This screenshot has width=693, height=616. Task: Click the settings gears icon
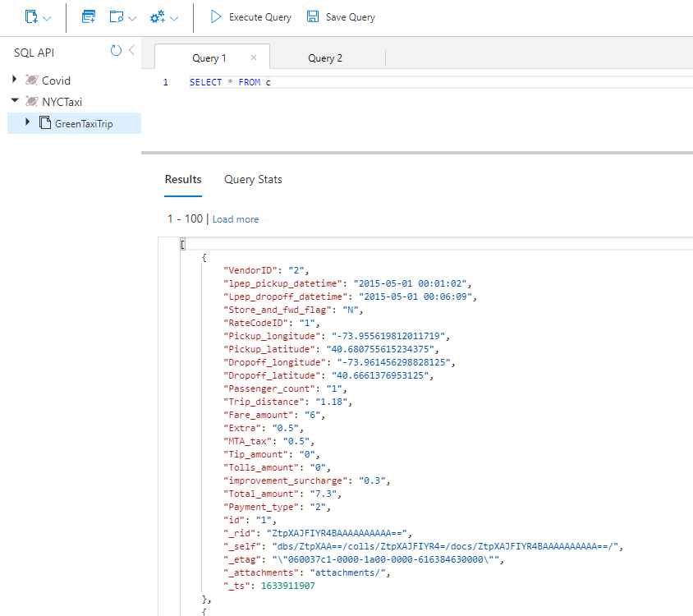click(158, 16)
